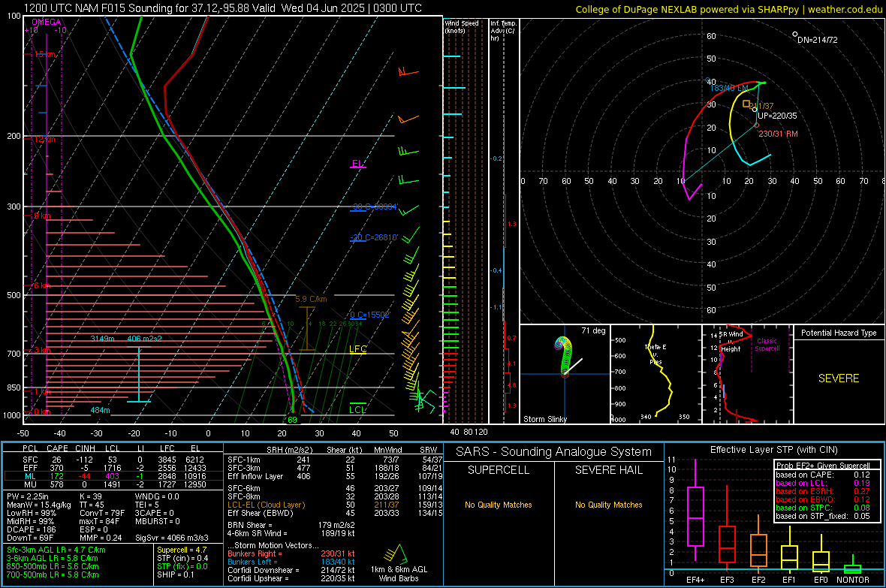Viewport: 886px width, 588px height.
Task: Click the 'Prob EF2+ Given Supercell' header
Action: coord(823,466)
